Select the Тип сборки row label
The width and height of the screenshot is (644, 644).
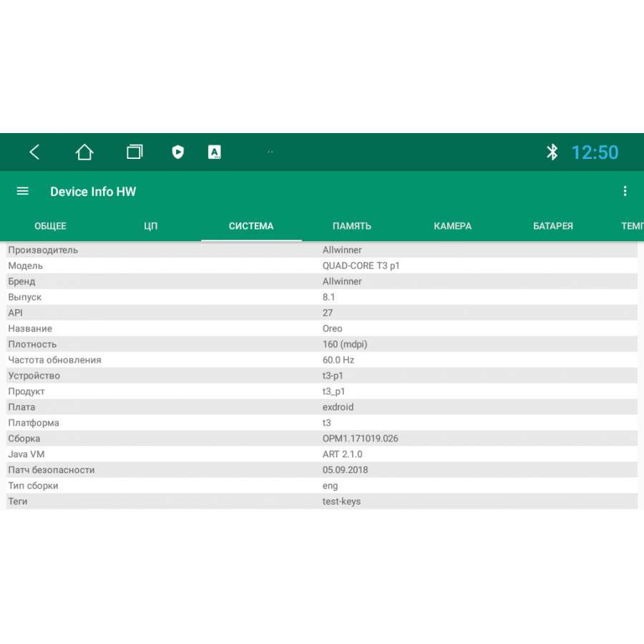[x=33, y=486]
